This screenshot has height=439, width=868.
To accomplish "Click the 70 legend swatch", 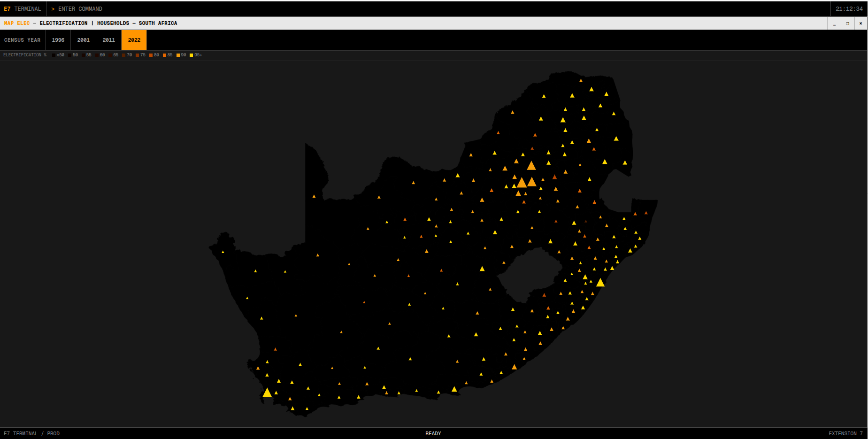I will tap(124, 55).
